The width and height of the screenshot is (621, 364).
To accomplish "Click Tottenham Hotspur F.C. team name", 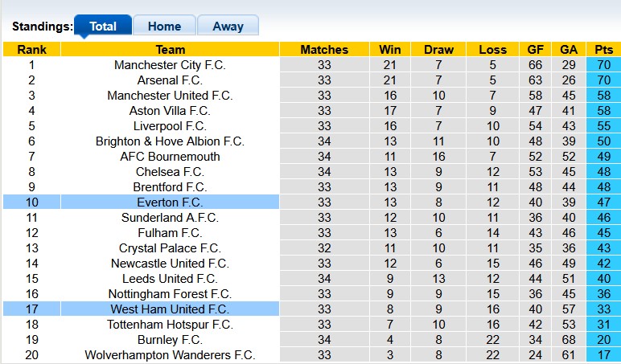I will coord(170,325).
